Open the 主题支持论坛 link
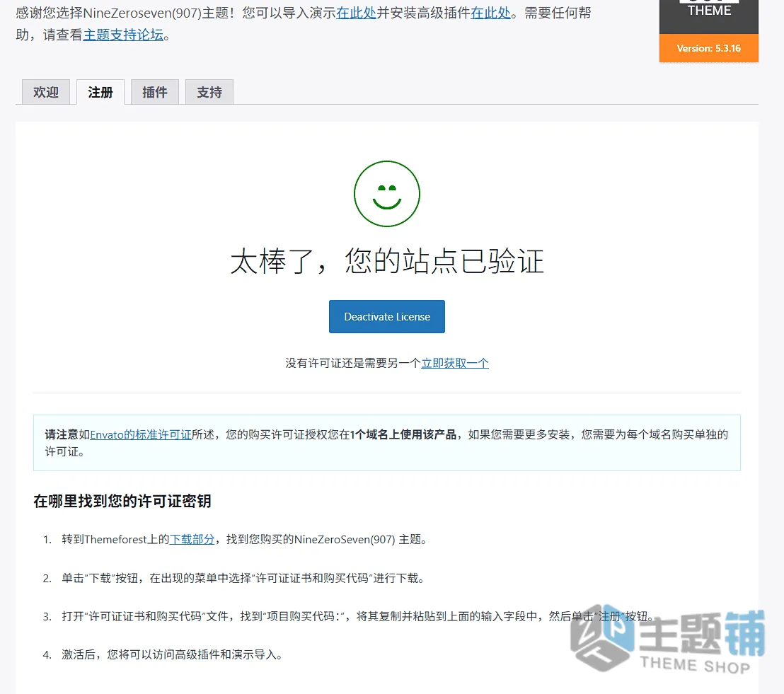 [x=124, y=35]
